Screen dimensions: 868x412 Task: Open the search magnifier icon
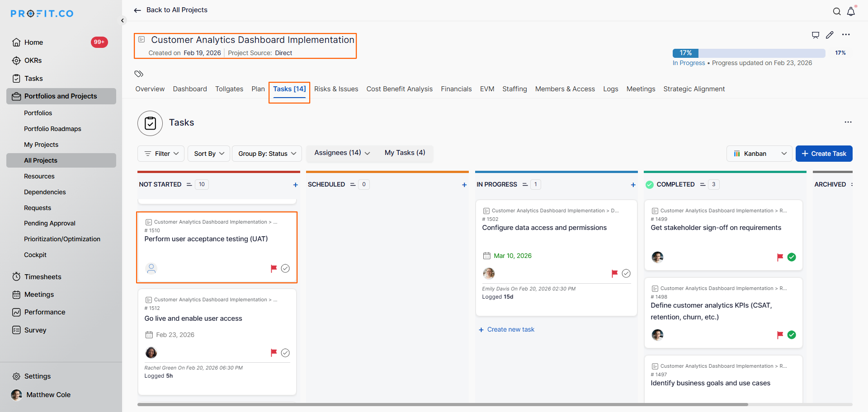pos(837,12)
